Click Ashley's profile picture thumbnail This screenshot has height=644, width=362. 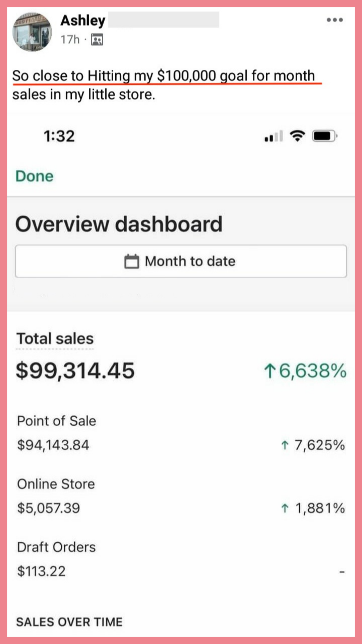(x=32, y=32)
